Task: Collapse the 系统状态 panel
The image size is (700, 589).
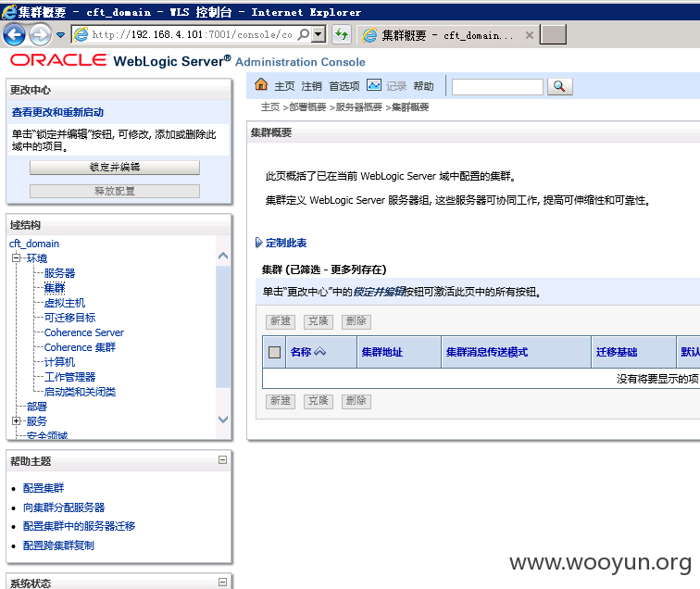Action: pyautogui.click(x=223, y=582)
